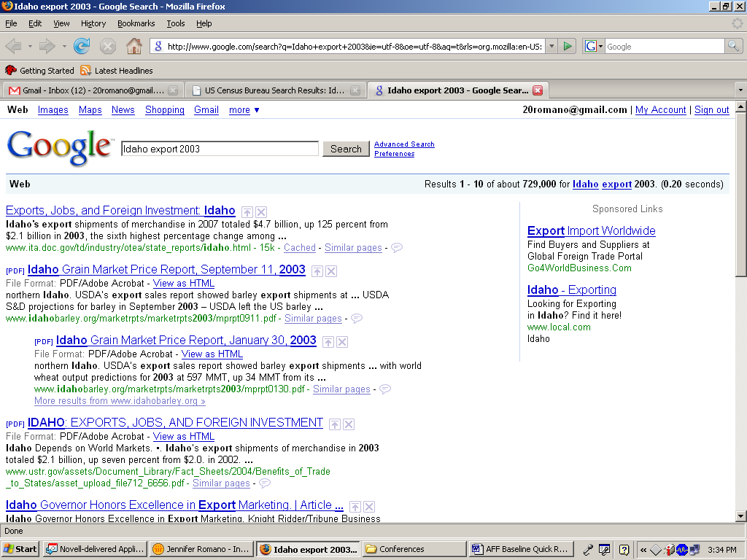
Task: Click the Forward navigation arrow
Action: click(47, 46)
